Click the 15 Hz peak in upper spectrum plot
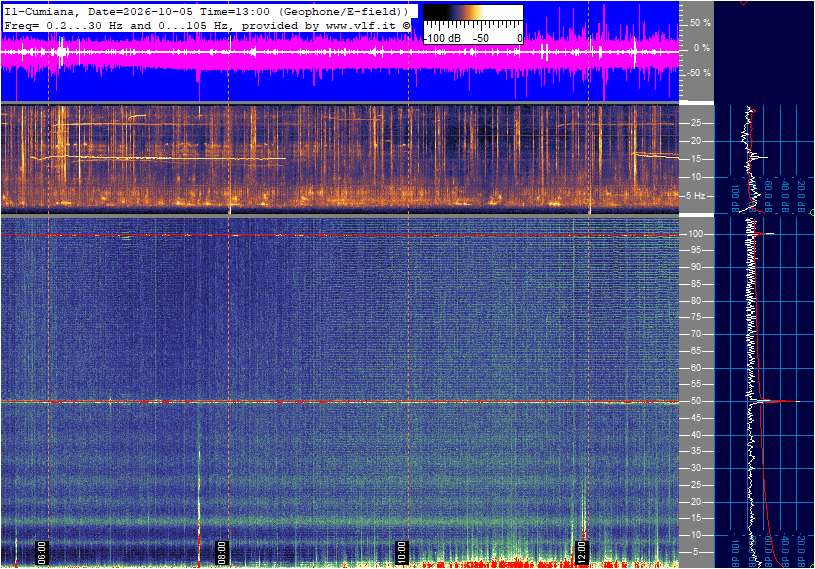 click(759, 157)
